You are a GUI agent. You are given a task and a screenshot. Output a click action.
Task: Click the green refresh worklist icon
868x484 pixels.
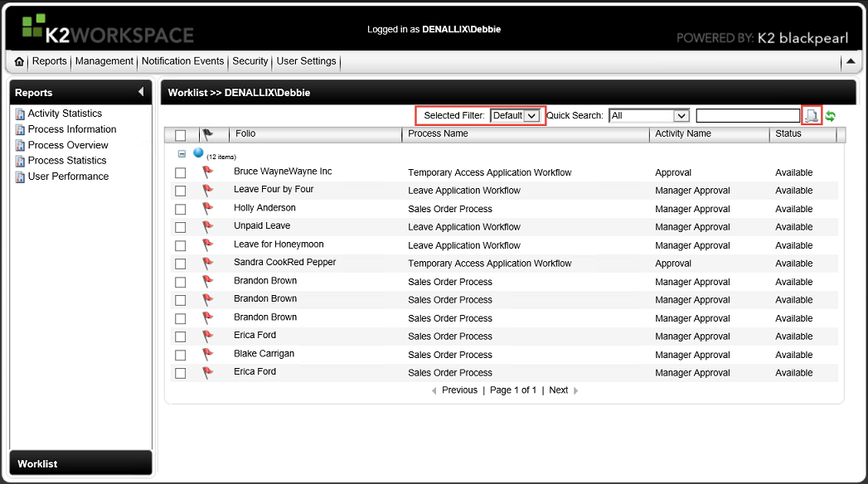pyautogui.click(x=830, y=116)
